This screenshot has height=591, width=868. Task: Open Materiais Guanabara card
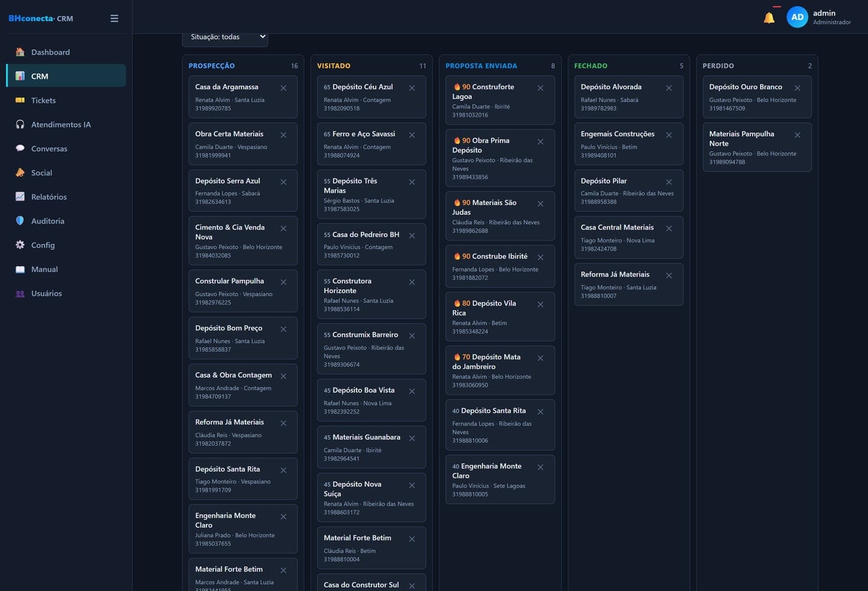pos(371,447)
